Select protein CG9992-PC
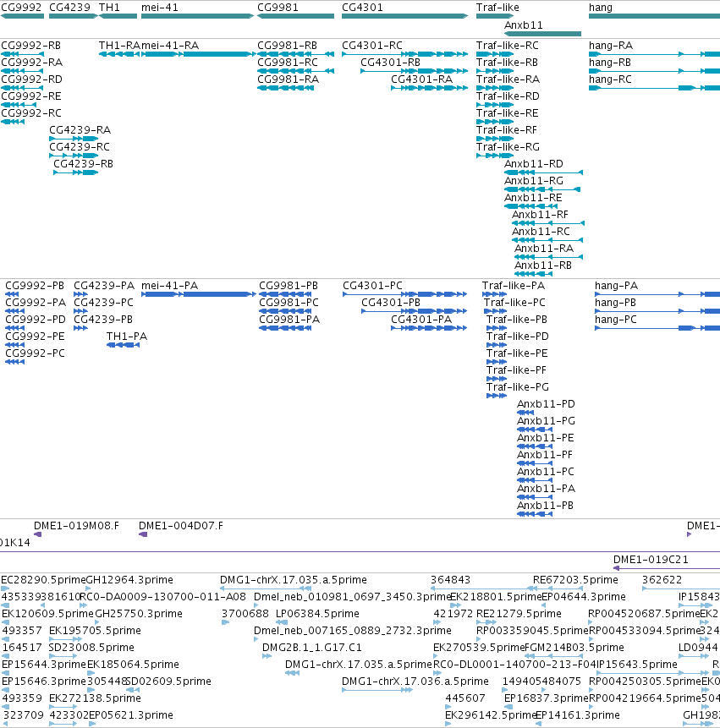 (15, 362)
